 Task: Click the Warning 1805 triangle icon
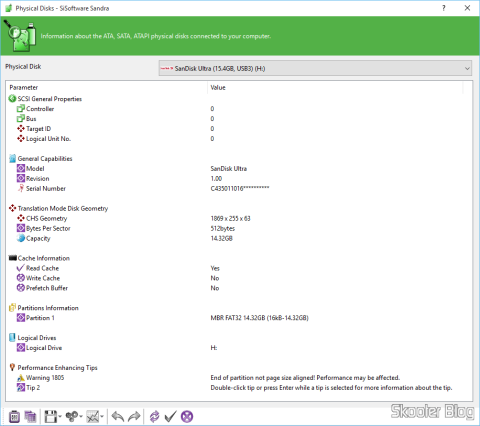(21, 377)
